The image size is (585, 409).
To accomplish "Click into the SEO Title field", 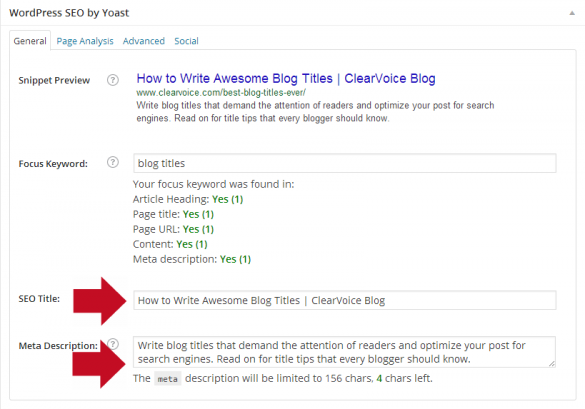I will tap(345, 300).
